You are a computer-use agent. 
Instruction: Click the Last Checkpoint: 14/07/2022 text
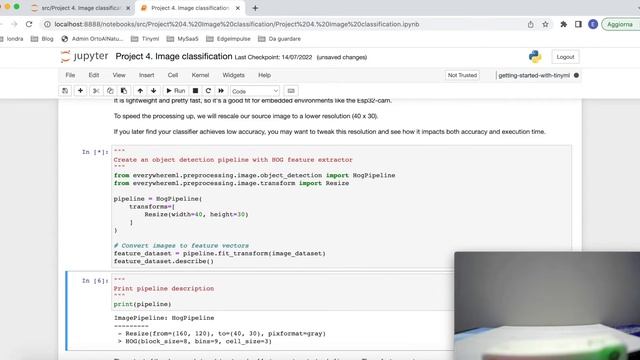click(273, 57)
